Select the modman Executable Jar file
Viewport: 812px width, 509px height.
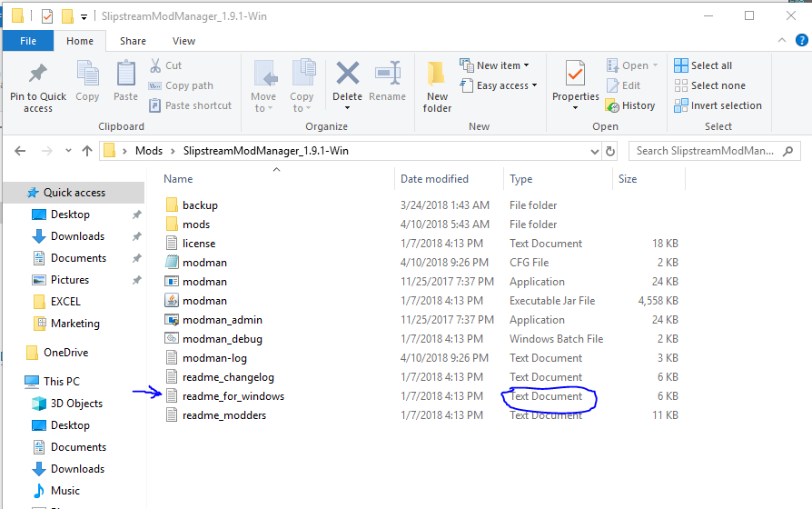point(204,301)
